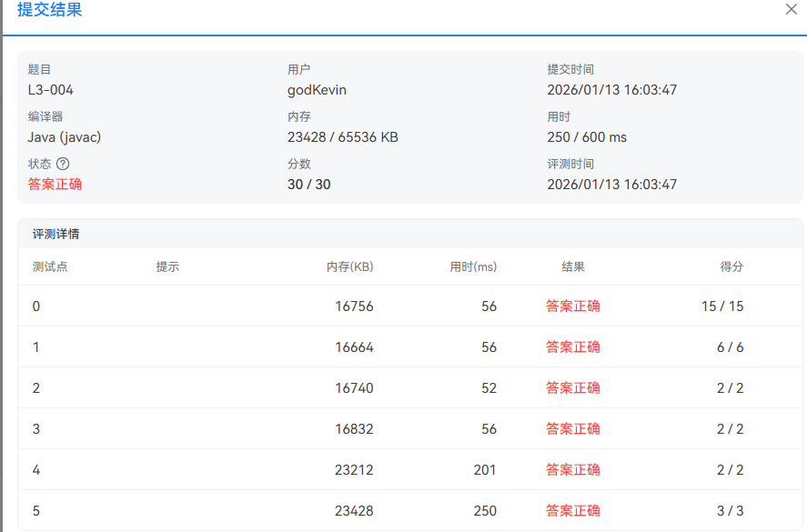Click score 6 / 6 for test 1
This screenshot has width=807, height=532.
pyautogui.click(x=731, y=347)
